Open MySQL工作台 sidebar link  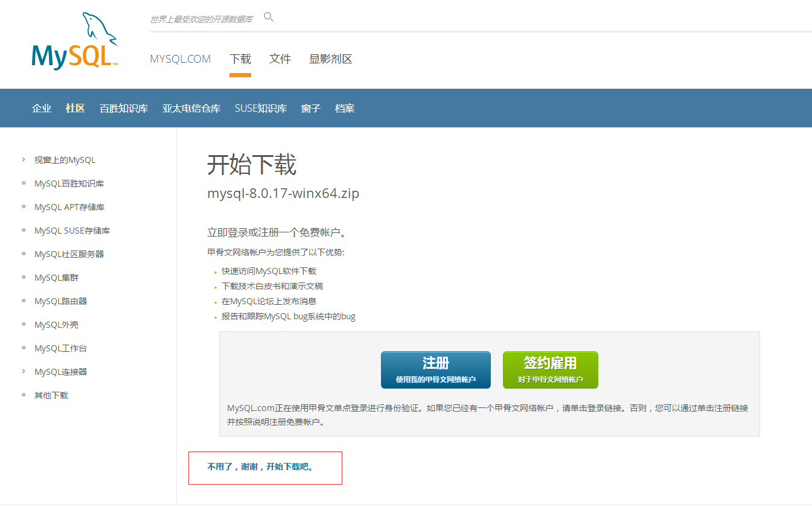61,348
